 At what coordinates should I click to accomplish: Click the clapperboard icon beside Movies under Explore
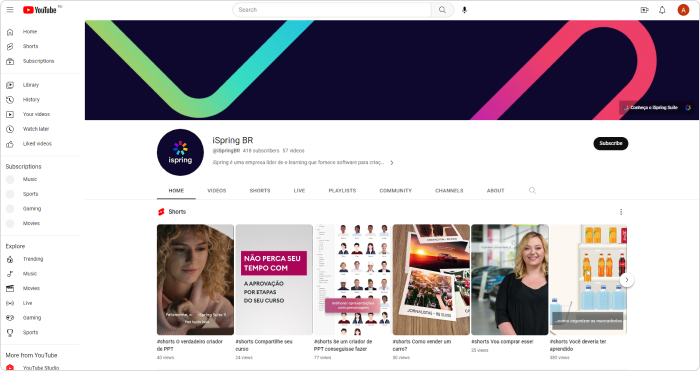tap(10, 288)
